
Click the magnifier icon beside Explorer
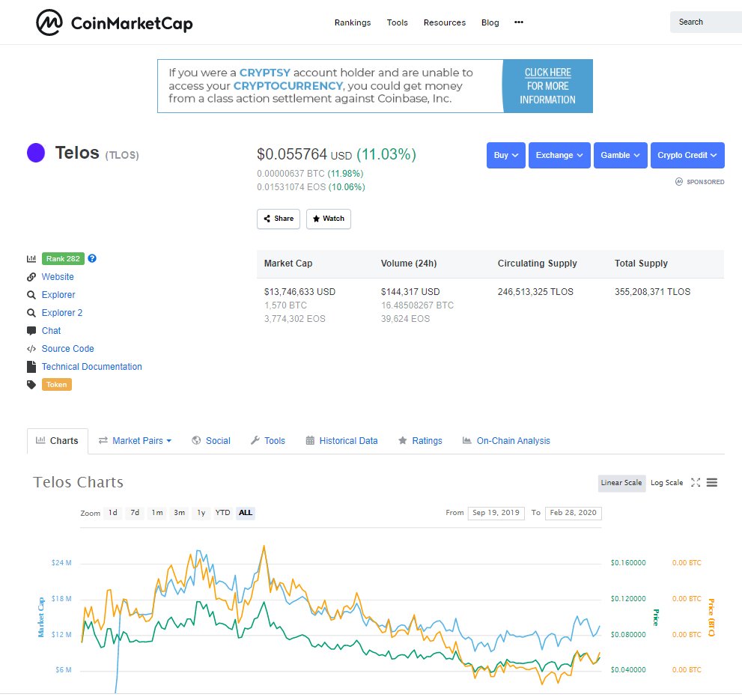[x=31, y=295]
